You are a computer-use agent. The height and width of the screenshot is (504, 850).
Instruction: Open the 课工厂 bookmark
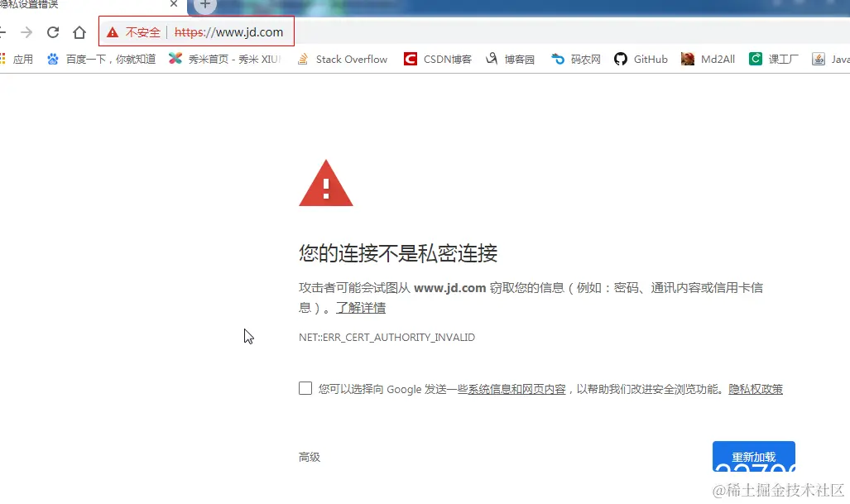[773, 59]
